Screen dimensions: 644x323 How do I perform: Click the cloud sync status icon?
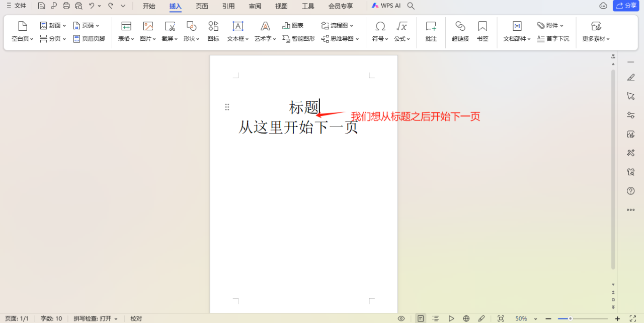(x=603, y=6)
